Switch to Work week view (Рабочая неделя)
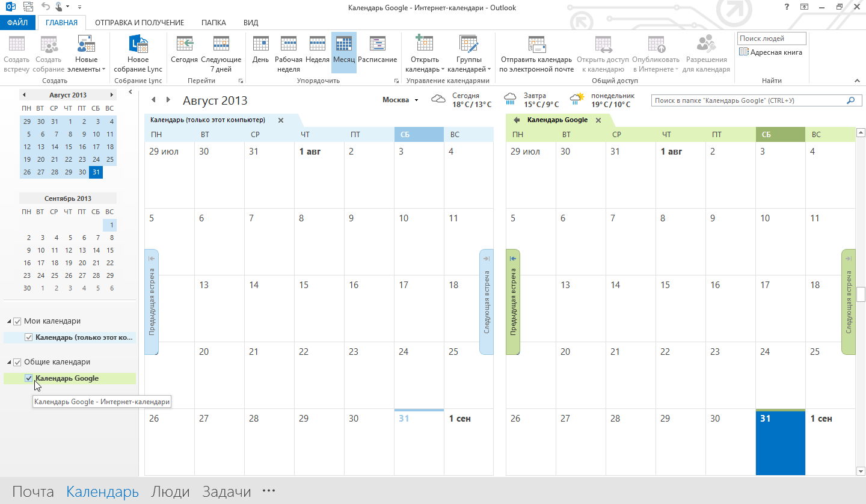The width and height of the screenshot is (866, 504). pos(289,54)
